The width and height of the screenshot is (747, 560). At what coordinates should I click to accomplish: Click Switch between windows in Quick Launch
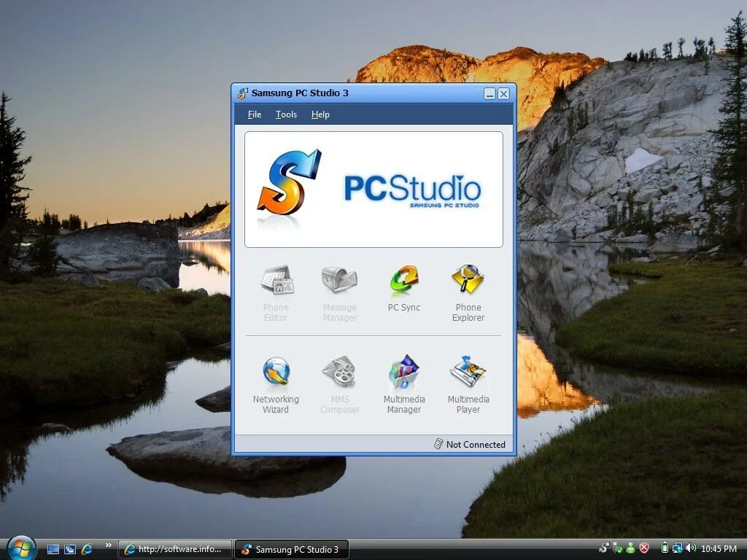(x=70, y=549)
